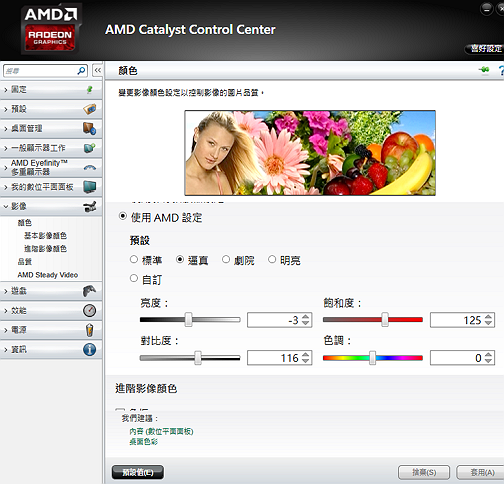The height and width of the screenshot is (484, 504).
Task: Increase saturation with the up spinner arrow
Action: click(488, 317)
